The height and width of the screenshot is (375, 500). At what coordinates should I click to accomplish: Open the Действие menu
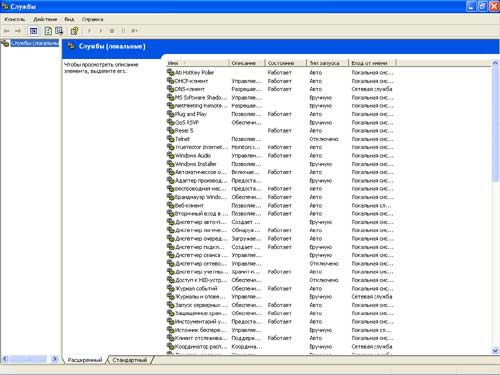pos(45,19)
